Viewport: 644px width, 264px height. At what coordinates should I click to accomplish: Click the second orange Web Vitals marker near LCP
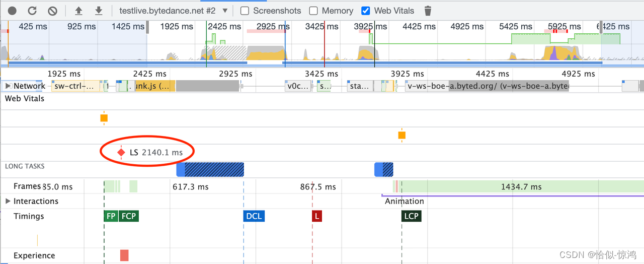401,135
